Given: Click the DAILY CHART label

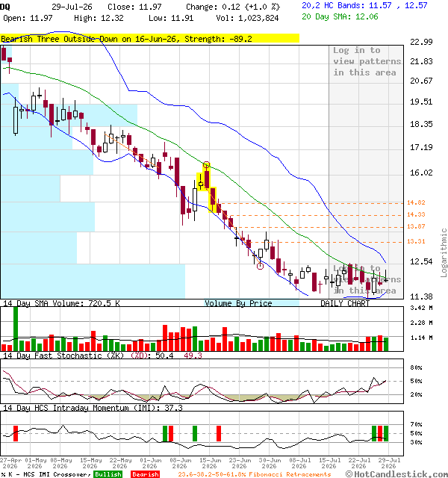Looking at the screenshot, I should click(x=345, y=303).
